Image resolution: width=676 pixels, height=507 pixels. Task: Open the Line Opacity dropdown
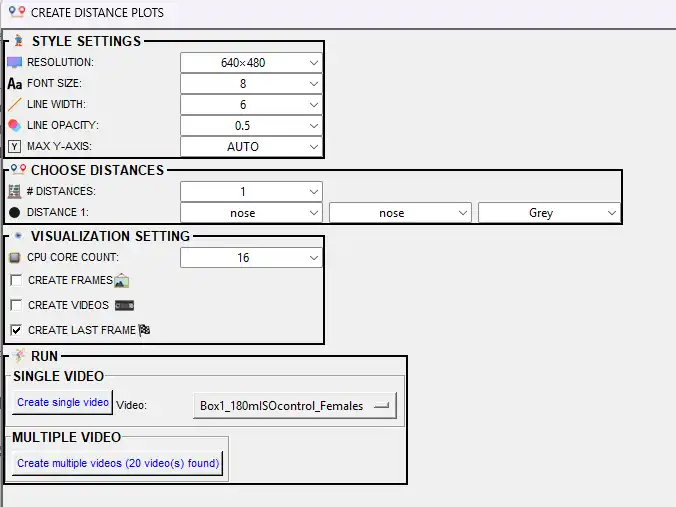(251, 126)
